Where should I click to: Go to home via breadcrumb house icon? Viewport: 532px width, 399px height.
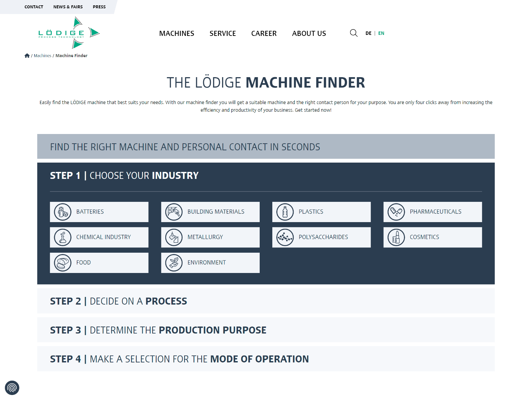coord(27,56)
